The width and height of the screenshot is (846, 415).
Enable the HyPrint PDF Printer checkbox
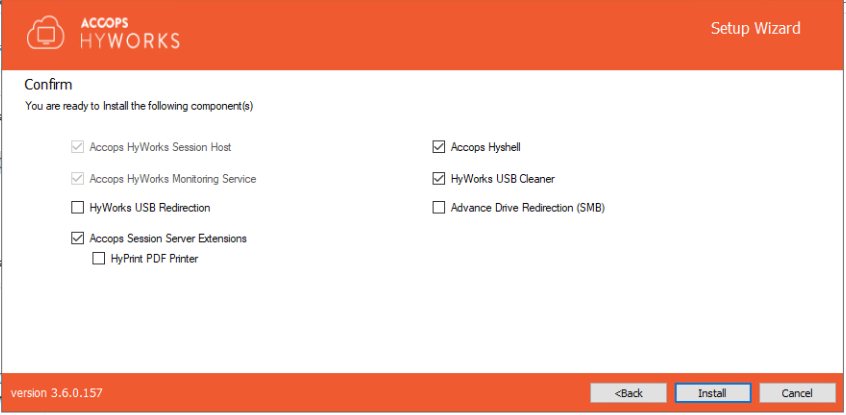(98, 258)
